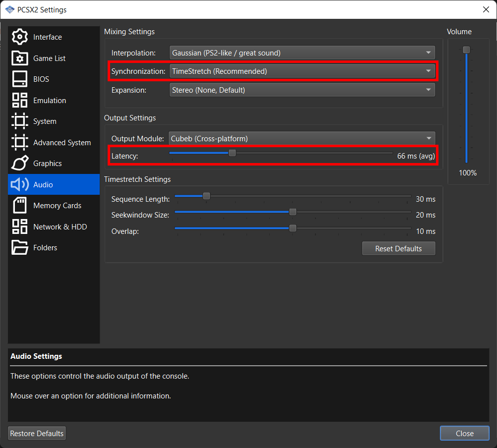Click the Output Module label
Image resolution: width=497 pixels, height=448 pixels.
tap(137, 139)
